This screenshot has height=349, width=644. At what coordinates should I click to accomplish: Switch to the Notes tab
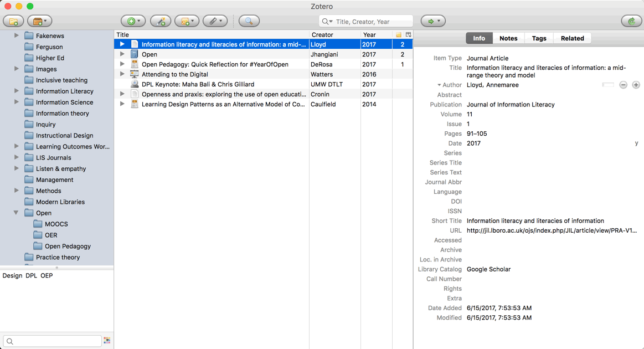point(508,38)
